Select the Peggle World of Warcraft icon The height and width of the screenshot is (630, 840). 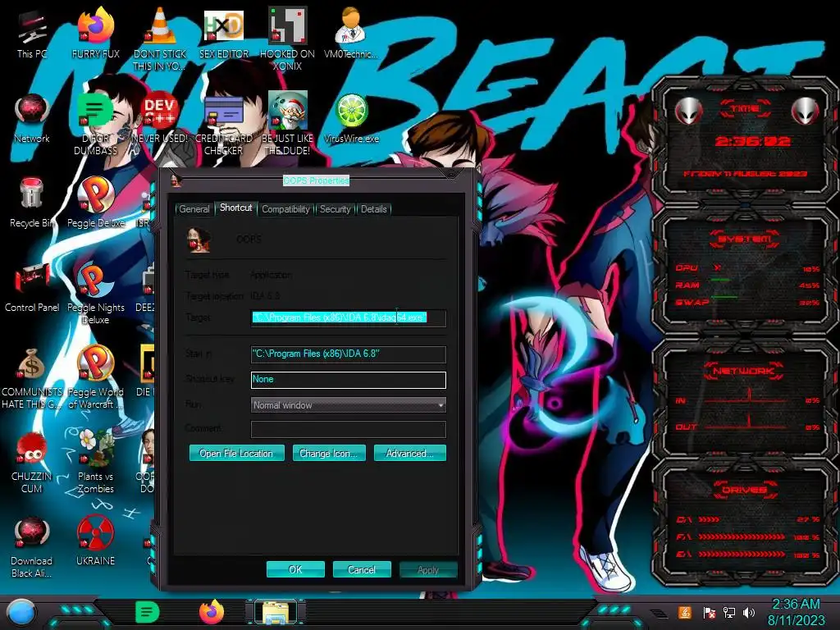coord(95,377)
